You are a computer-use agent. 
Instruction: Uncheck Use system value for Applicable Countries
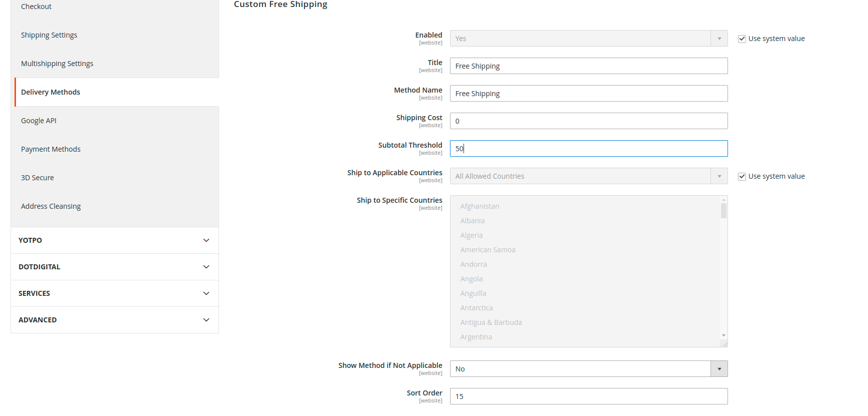pyautogui.click(x=742, y=177)
